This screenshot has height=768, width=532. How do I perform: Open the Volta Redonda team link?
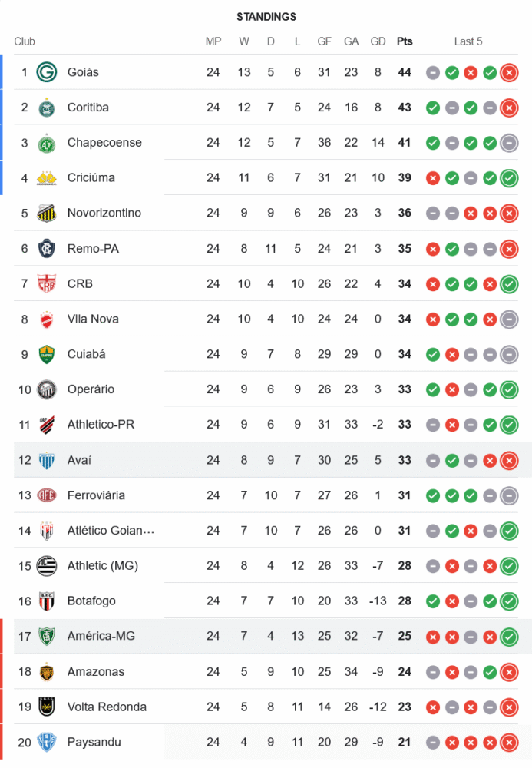(x=107, y=707)
